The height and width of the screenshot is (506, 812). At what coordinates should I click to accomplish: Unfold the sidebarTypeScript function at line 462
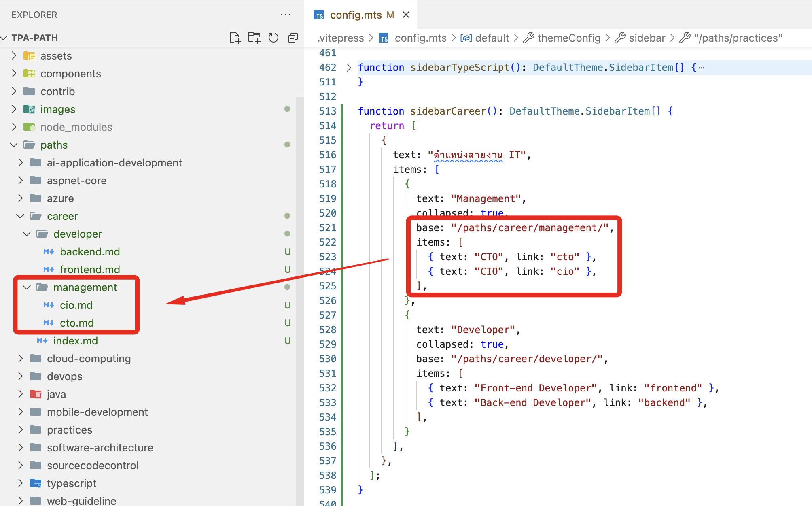(349, 68)
